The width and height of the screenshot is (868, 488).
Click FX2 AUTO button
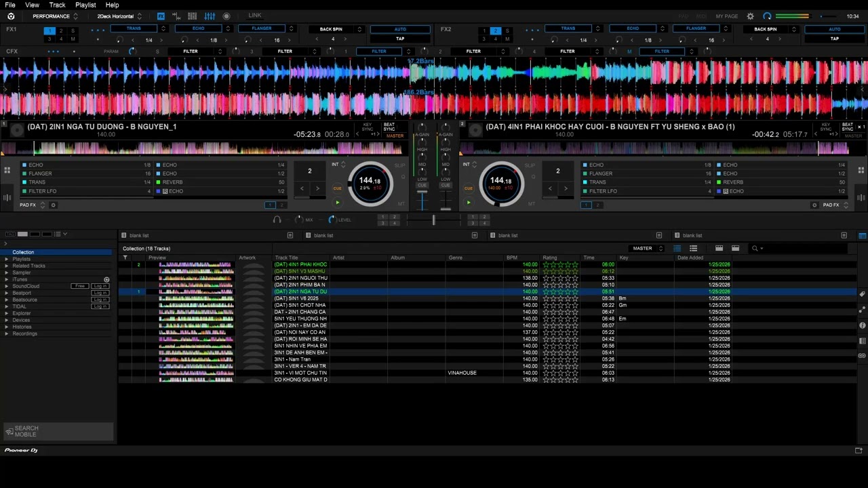pos(835,29)
